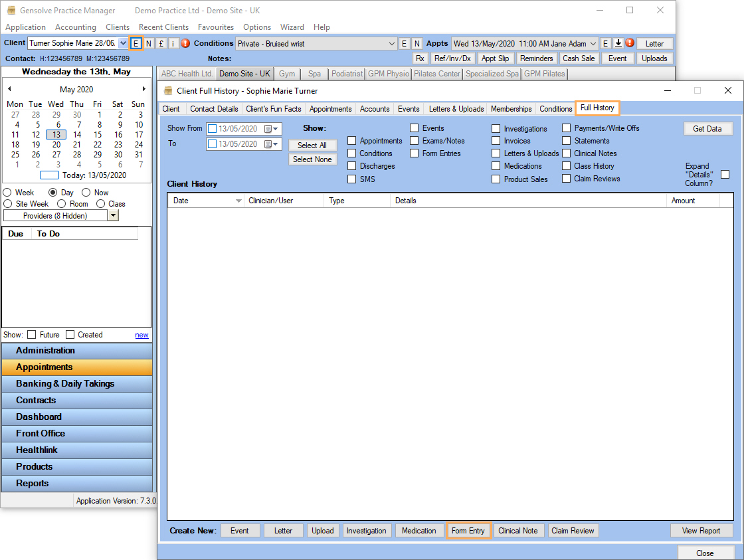Open the To date calendar picker icon

[x=271, y=144]
